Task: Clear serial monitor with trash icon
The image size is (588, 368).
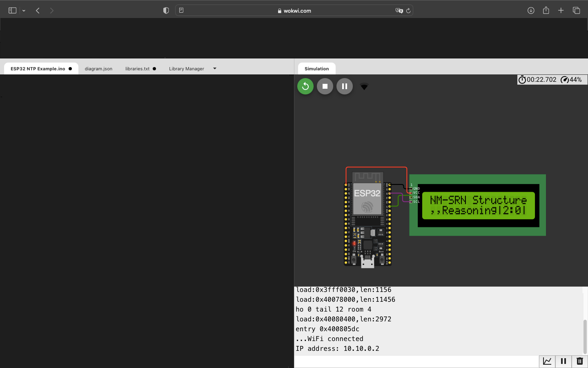Action: click(579, 361)
